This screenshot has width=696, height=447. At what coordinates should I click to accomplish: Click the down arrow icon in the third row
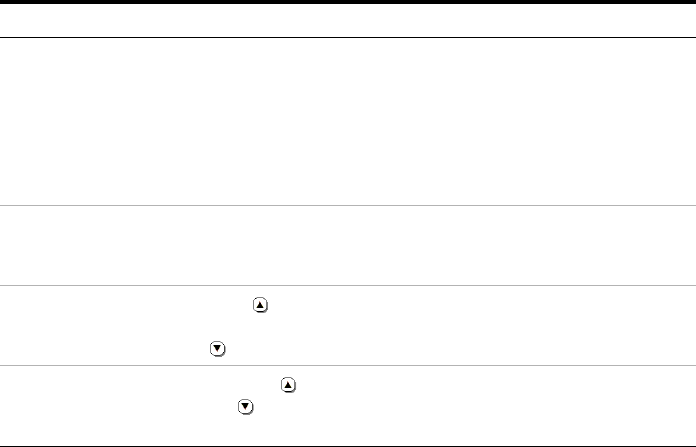click(x=215, y=349)
